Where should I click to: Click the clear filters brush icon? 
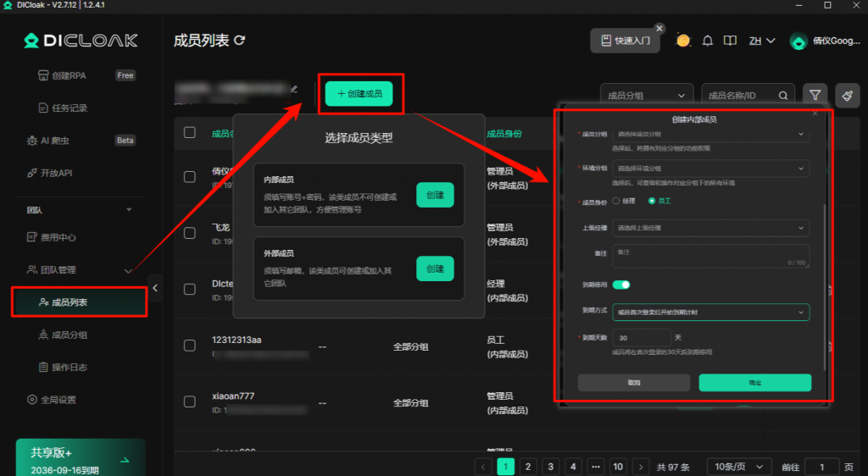(847, 96)
